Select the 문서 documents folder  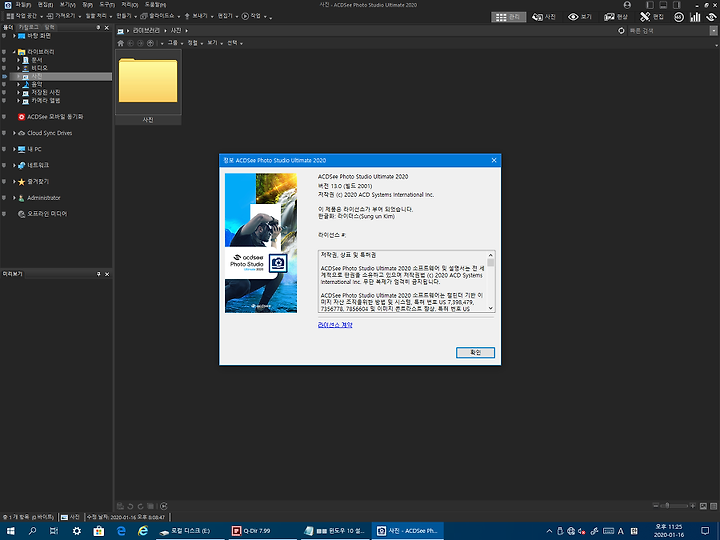pyautogui.click(x=37, y=60)
